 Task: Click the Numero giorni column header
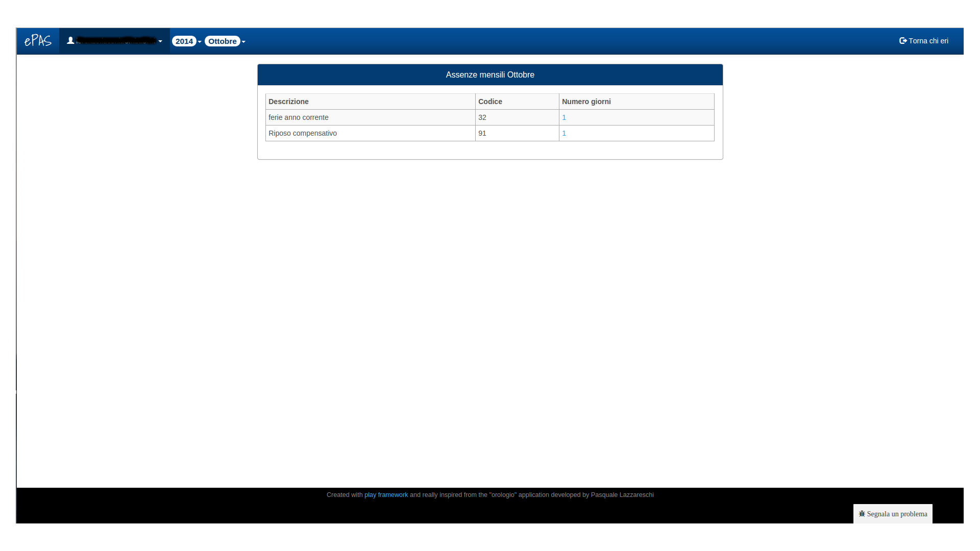(x=586, y=102)
